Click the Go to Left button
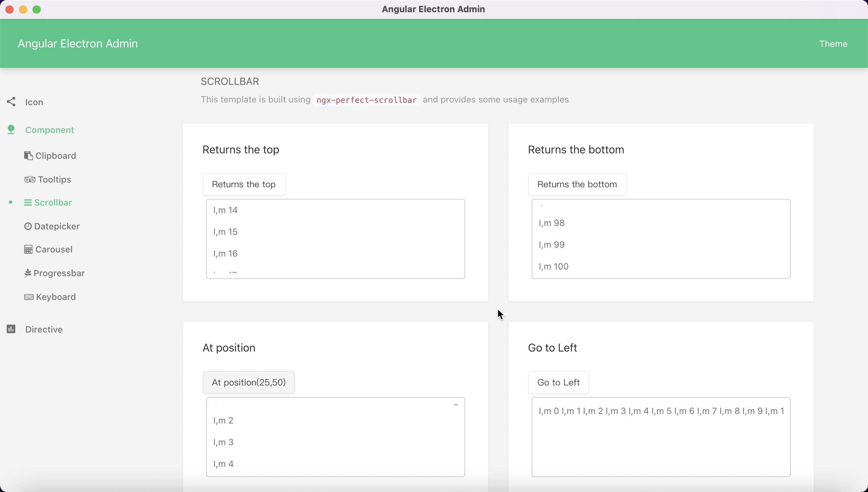Viewport: 868px width, 492px height. coord(558,382)
